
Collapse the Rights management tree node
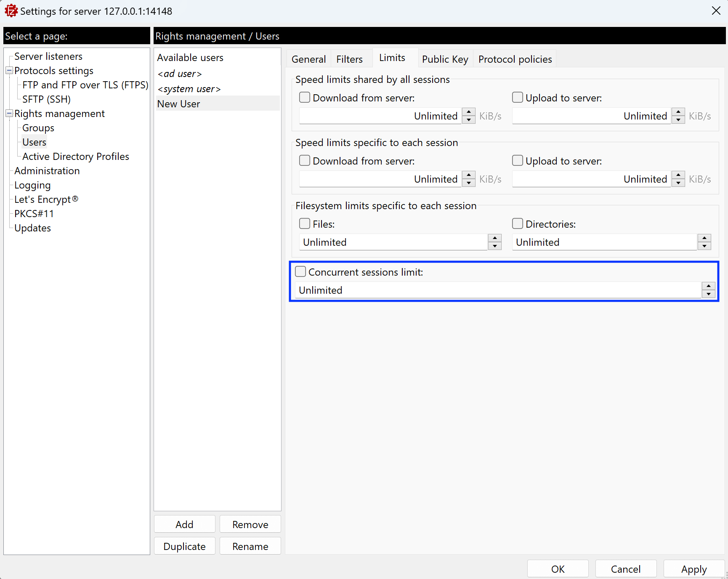(9, 114)
